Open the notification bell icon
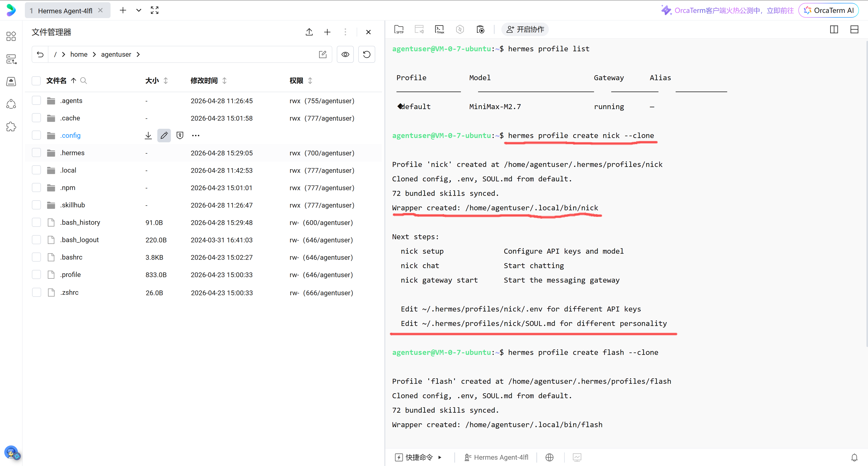 tap(854, 457)
